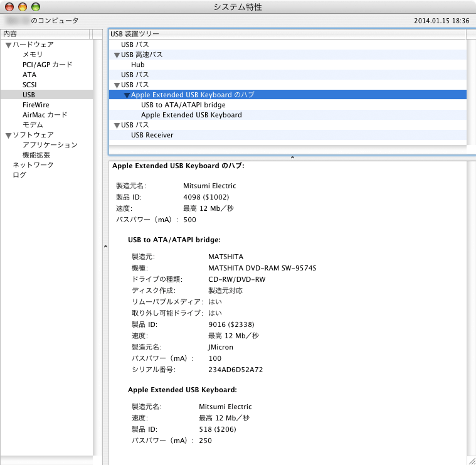Select 機能拡張 in the sidebar
This screenshot has height=465, width=476.
pyautogui.click(x=36, y=154)
